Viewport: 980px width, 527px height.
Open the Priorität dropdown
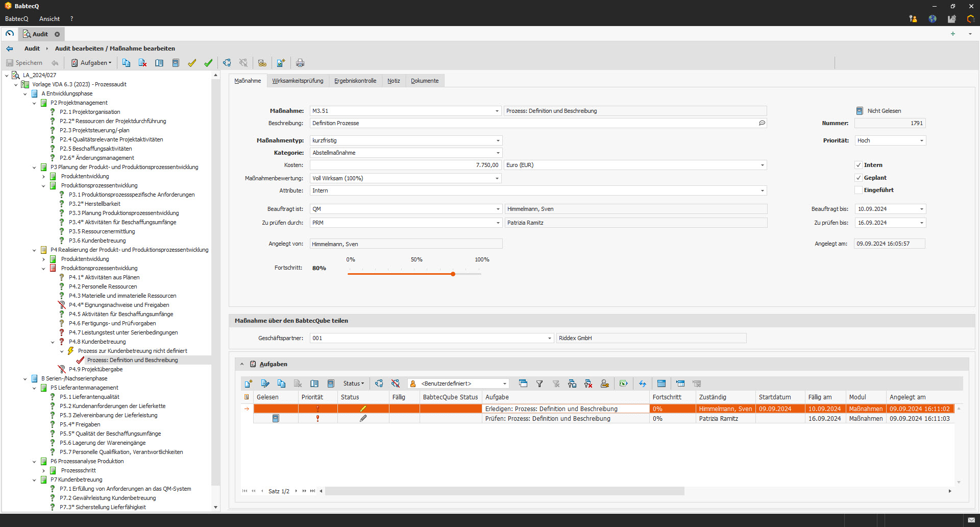922,140
